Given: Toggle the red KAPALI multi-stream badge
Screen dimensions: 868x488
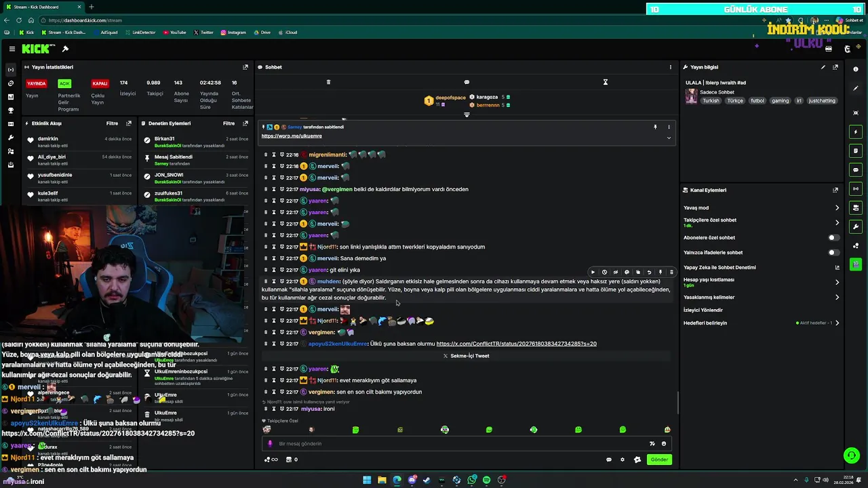Looking at the screenshot, I should click(100, 83).
